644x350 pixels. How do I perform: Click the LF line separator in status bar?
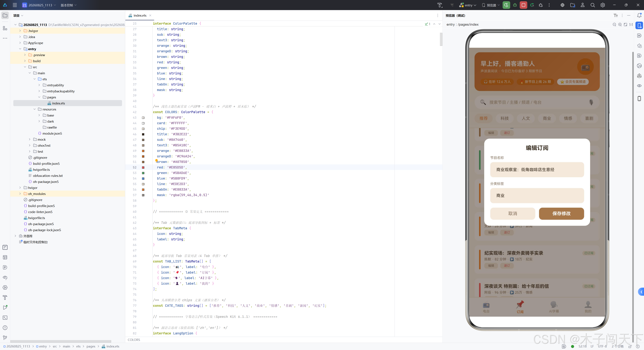[592, 346]
